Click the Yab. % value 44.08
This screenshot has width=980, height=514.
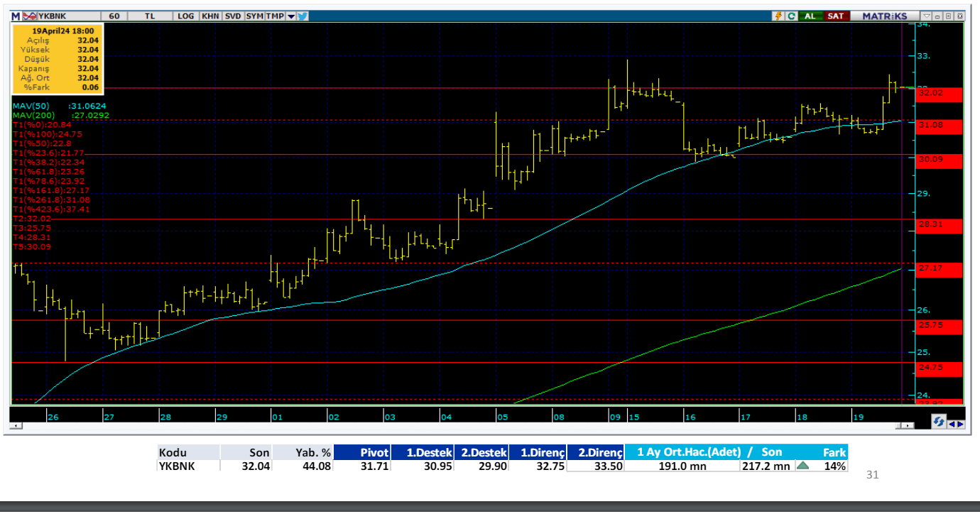coord(317,466)
